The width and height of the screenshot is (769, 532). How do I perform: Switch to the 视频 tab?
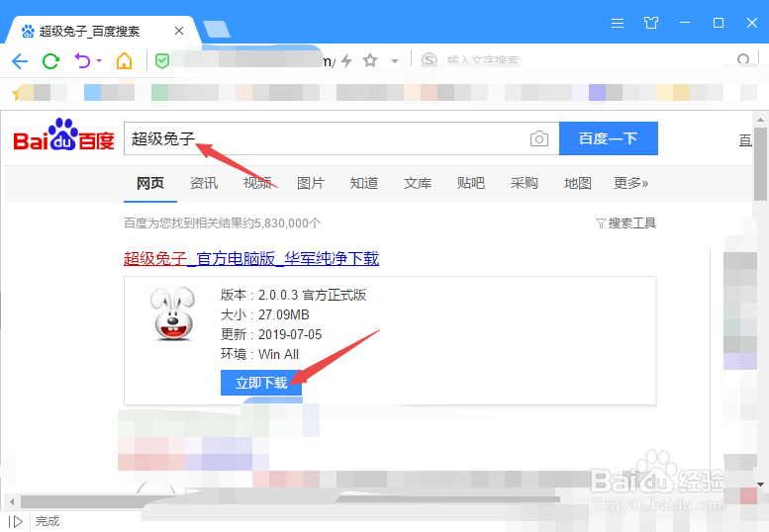[257, 183]
